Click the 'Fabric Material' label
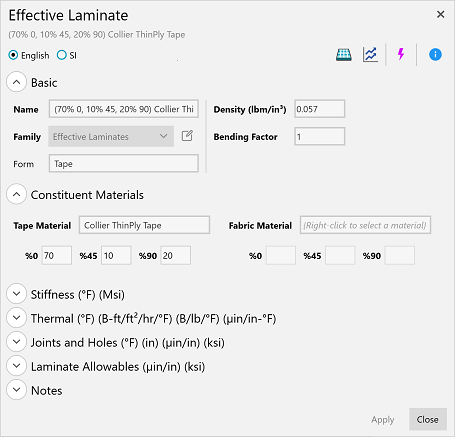Image resolution: width=455 pixels, height=437 pixels. (260, 226)
